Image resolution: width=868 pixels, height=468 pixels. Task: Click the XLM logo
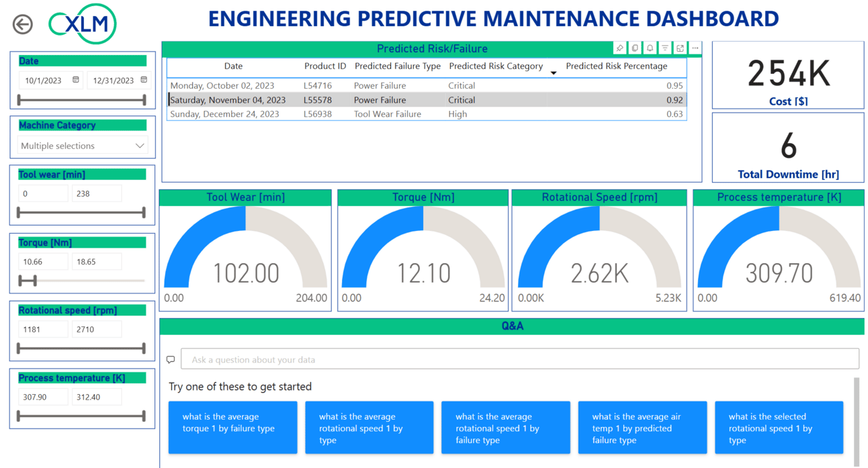pyautogui.click(x=83, y=24)
